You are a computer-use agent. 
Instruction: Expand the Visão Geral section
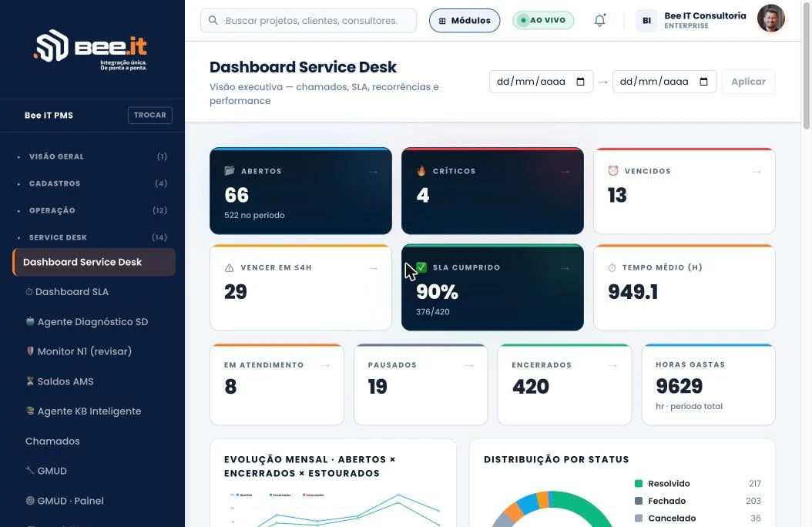92,156
